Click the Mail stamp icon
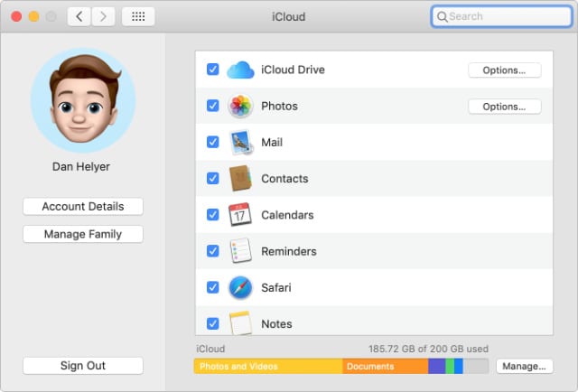This screenshot has height=392, width=578. point(241,142)
